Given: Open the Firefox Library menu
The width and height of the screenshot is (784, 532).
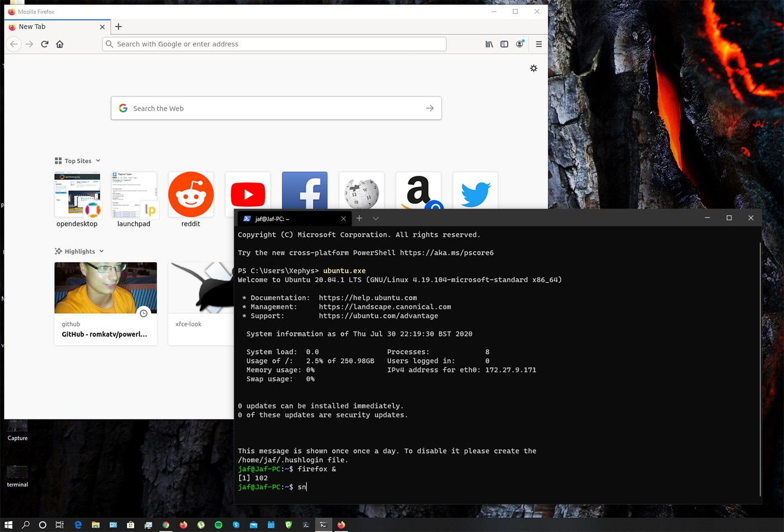Looking at the screenshot, I should pos(488,44).
